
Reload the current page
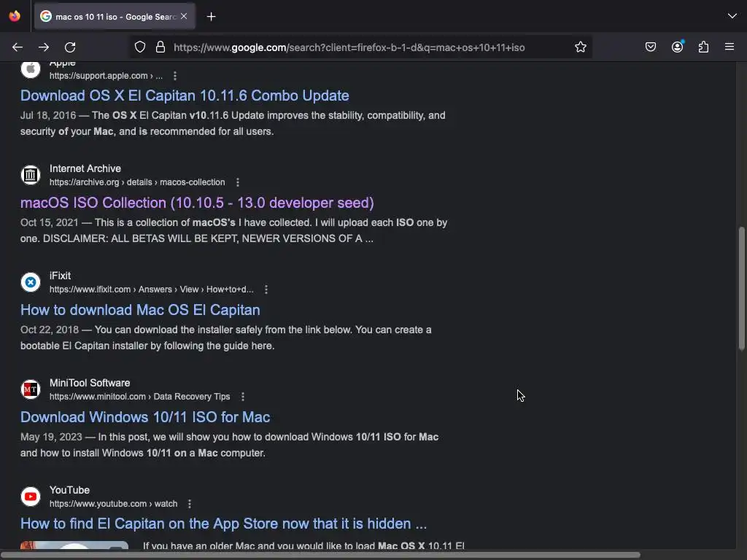[x=70, y=47]
